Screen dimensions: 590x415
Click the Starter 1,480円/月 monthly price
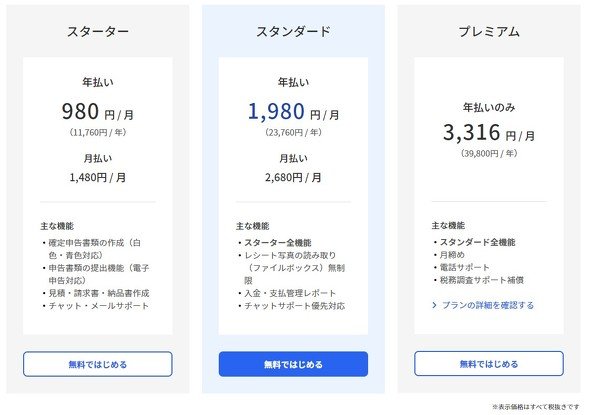98,177
